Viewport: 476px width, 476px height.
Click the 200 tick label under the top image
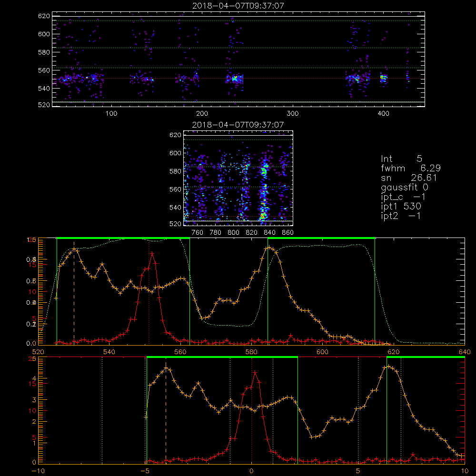coord(202,114)
